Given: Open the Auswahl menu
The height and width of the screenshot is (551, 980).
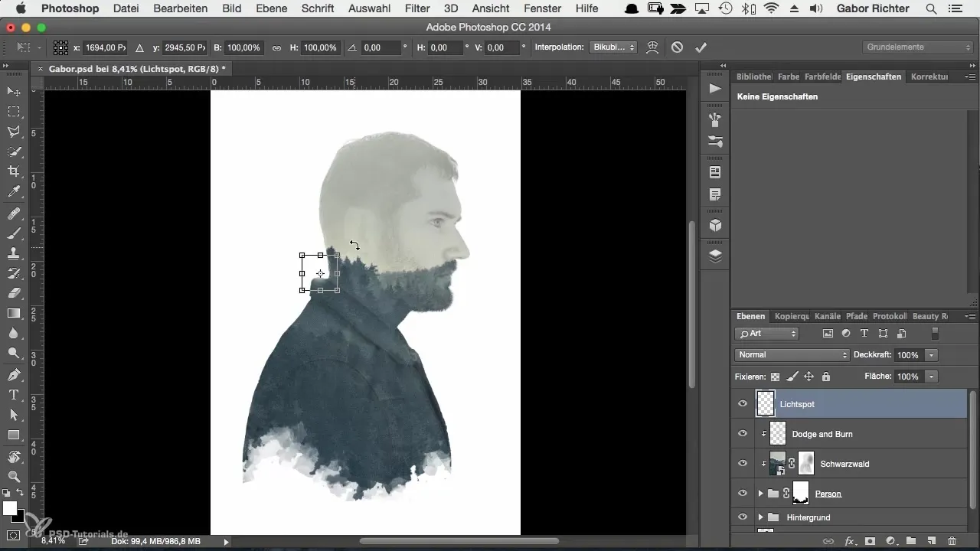Looking at the screenshot, I should (x=369, y=8).
